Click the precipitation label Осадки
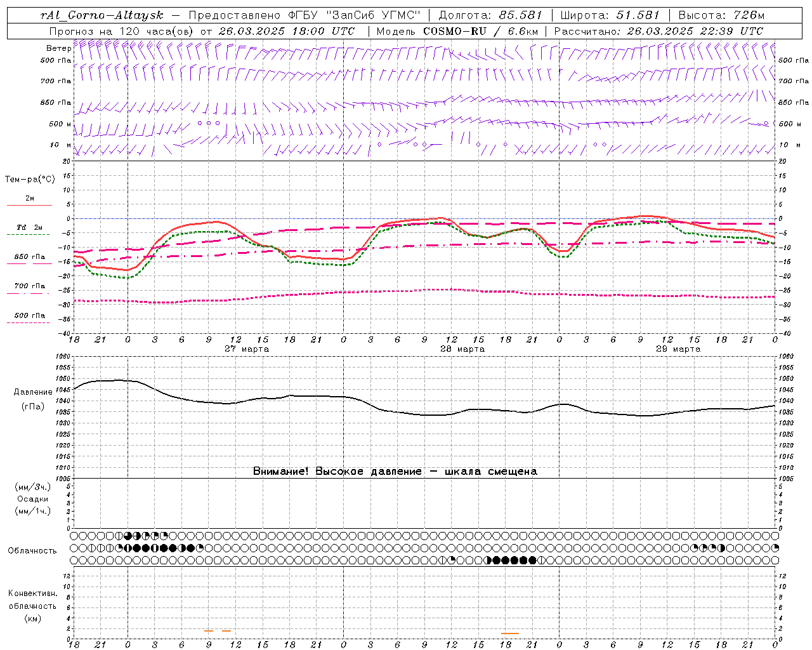 [33, 499]
